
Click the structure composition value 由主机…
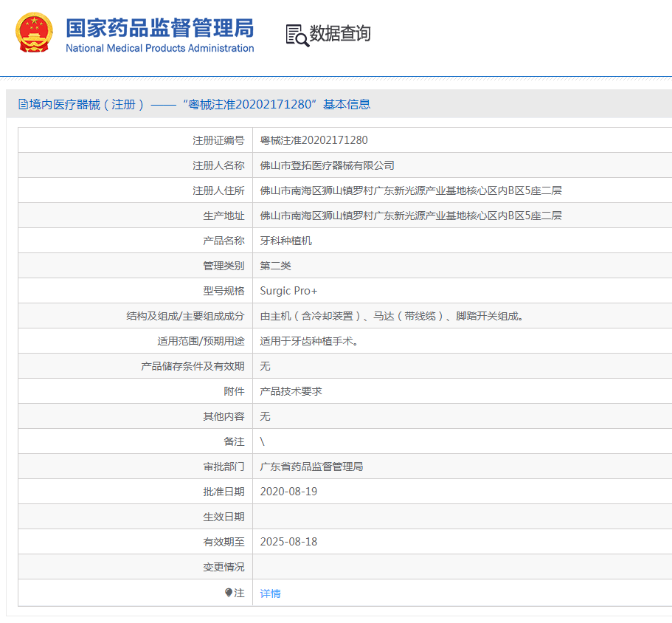[x=392, y=316]
